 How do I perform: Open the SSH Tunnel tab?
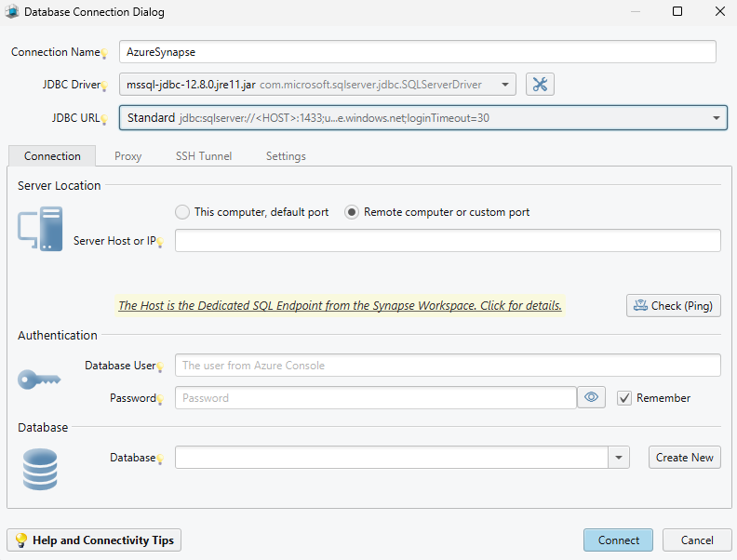(204, 156)
